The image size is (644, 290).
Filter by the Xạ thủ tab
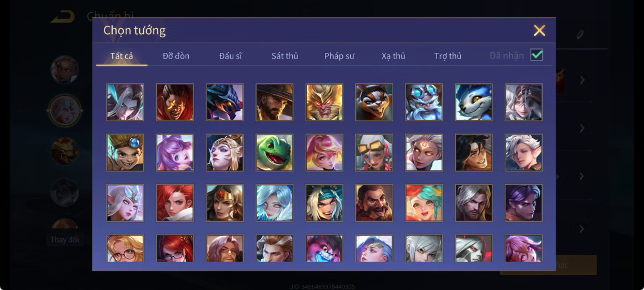(394, 56)
